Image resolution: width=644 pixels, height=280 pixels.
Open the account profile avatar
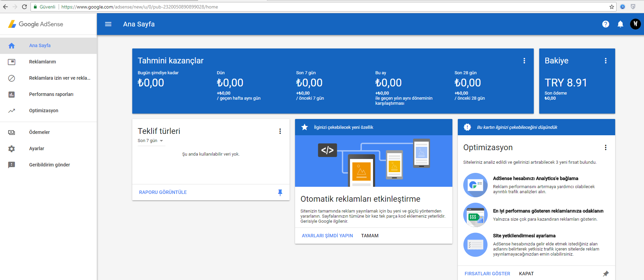[x=635, y=24]
